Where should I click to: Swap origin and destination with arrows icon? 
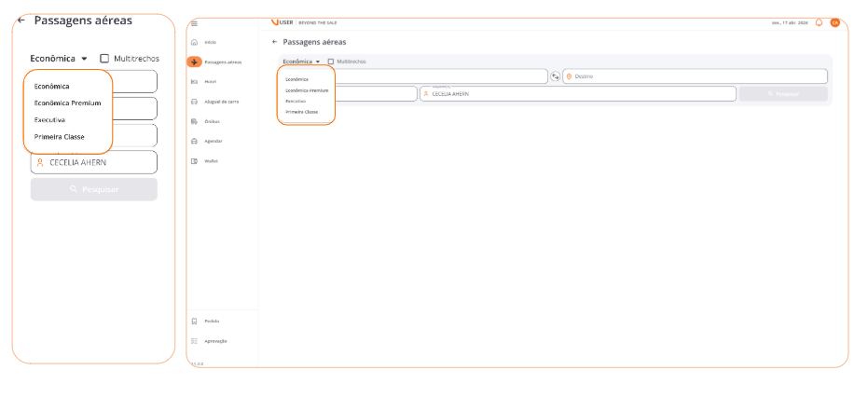[x=555, y=76]
